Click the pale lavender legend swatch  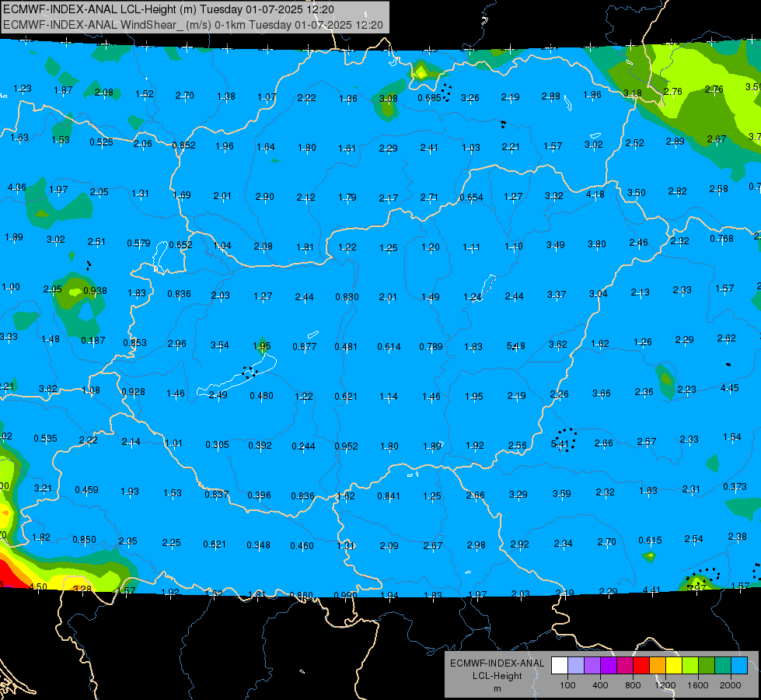point(576,666)
